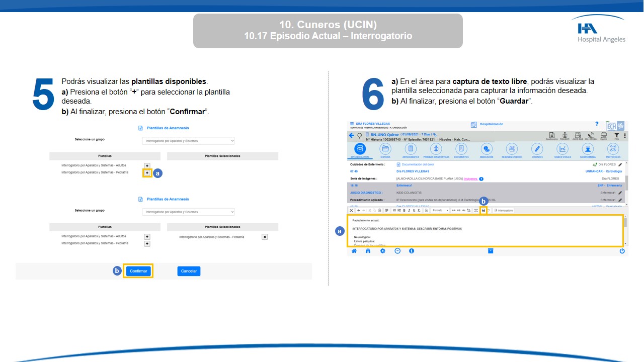Click the save icon in editor toolbar

483,210
